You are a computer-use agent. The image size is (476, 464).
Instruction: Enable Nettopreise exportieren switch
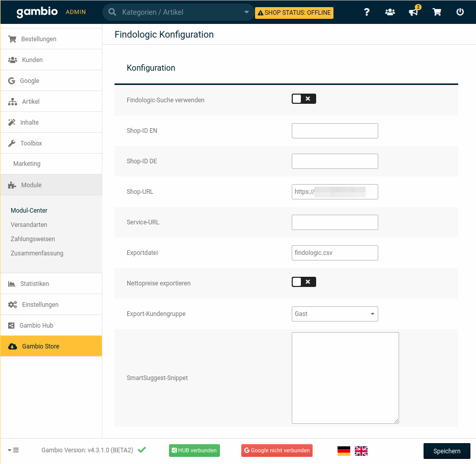(x=303, y=282)
